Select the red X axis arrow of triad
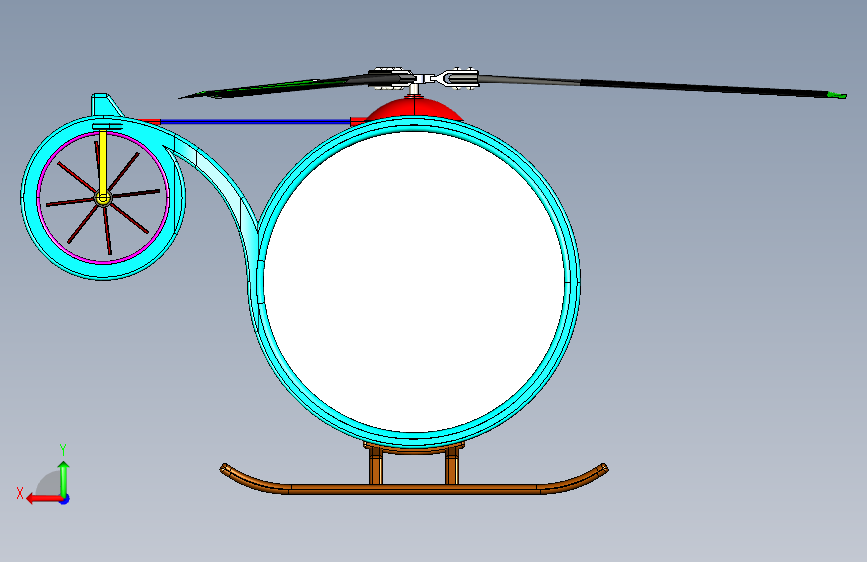Screen dimensions: 867x562 [x=44, y=499]
